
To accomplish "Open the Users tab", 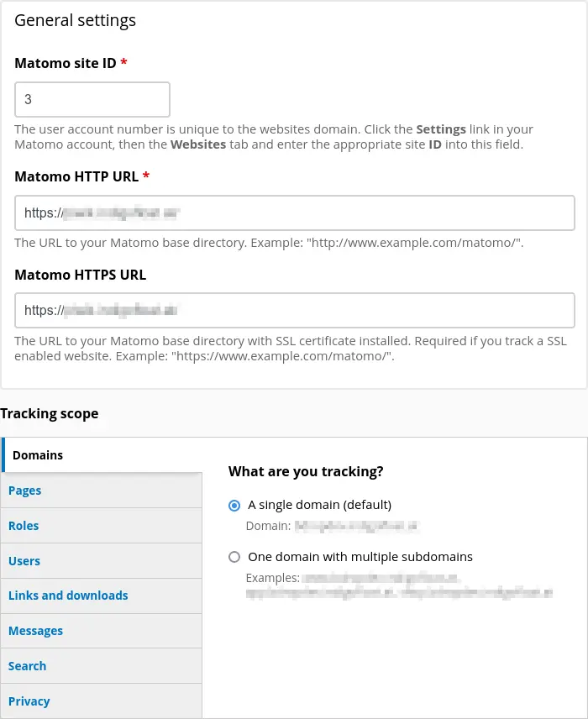I will pos(24,560).
